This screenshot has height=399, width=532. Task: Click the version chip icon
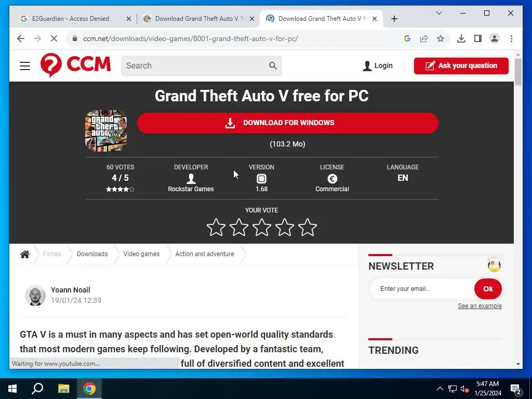pyautogui.click(x=261, y=179)
